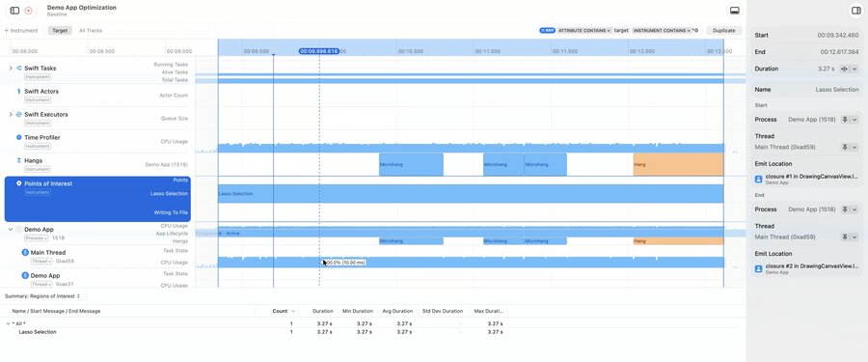Open the closure #2 in DrawingCanvasView link
The image size is (868, 362).
[811, 266]
